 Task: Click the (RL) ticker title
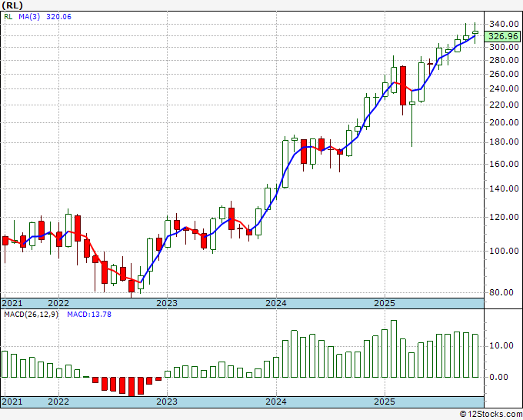12,5
